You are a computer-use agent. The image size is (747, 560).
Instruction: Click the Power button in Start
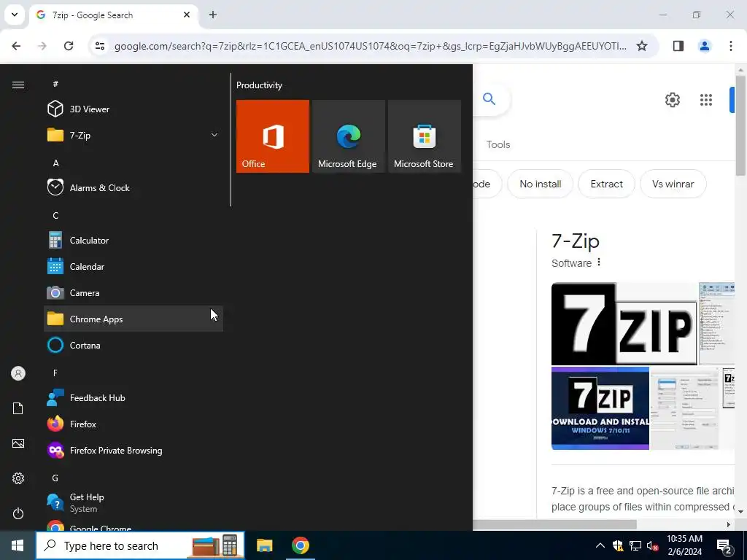pos(18,513)
